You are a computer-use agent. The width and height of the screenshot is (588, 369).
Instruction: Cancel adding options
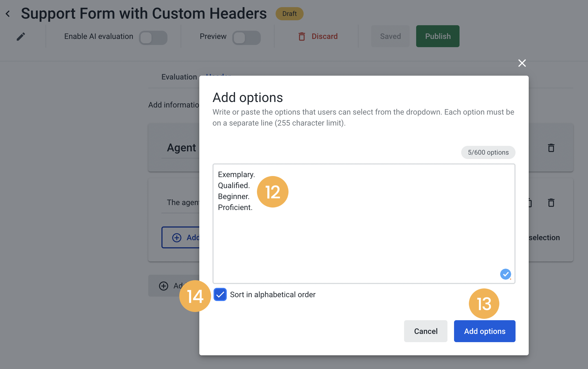[x=425, y=331]
